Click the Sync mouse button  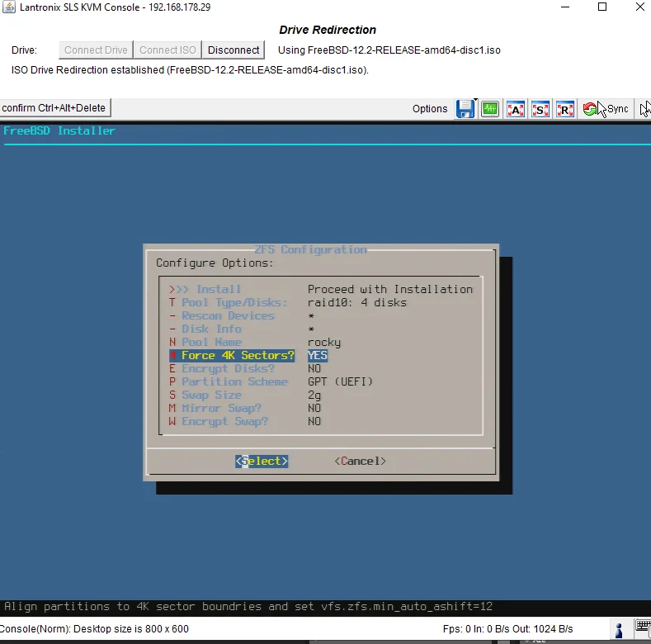coord(606,109)
